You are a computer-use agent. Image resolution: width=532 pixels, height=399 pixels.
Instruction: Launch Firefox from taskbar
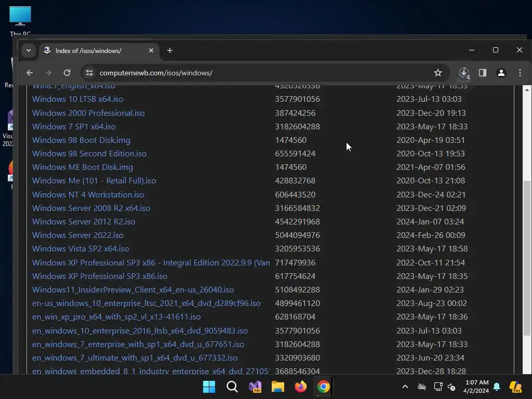301,387
